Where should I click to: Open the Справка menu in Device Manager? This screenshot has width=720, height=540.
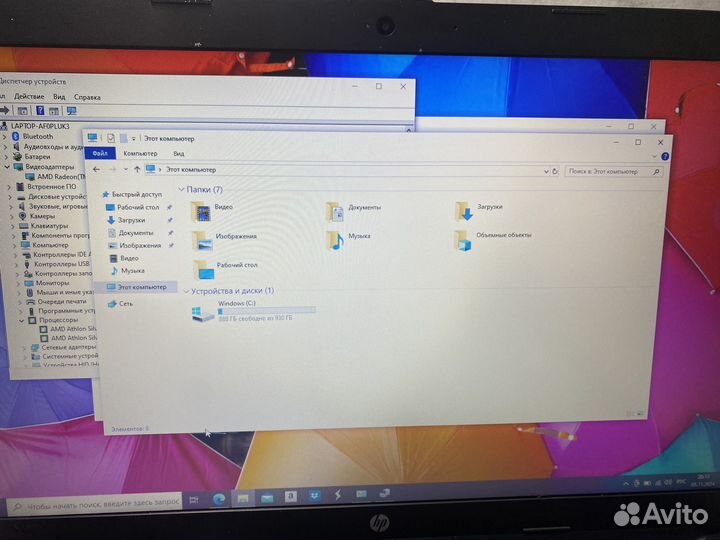tap(87, 97)
